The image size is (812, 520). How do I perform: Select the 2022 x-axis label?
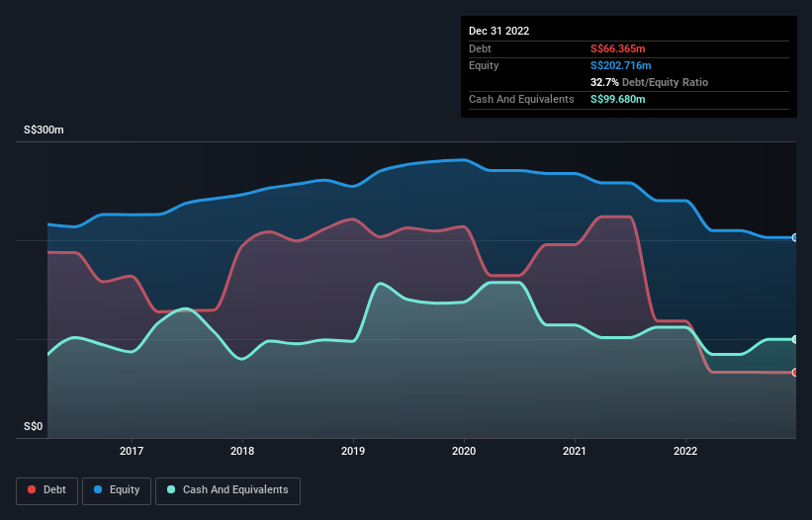[685, 451]
